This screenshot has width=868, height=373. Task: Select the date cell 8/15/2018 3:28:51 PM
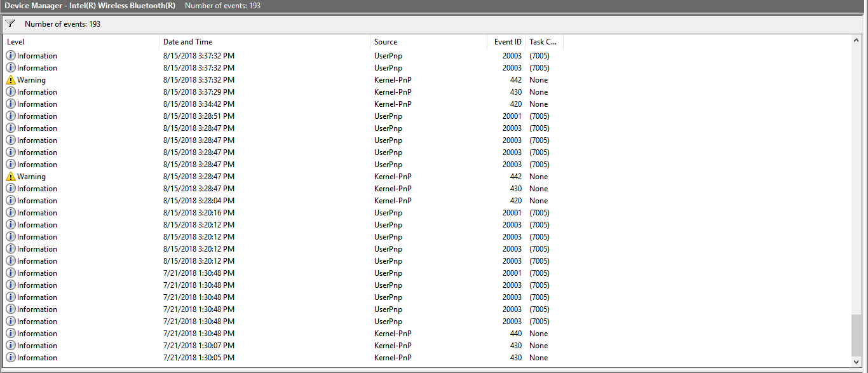tap(199, 116)
